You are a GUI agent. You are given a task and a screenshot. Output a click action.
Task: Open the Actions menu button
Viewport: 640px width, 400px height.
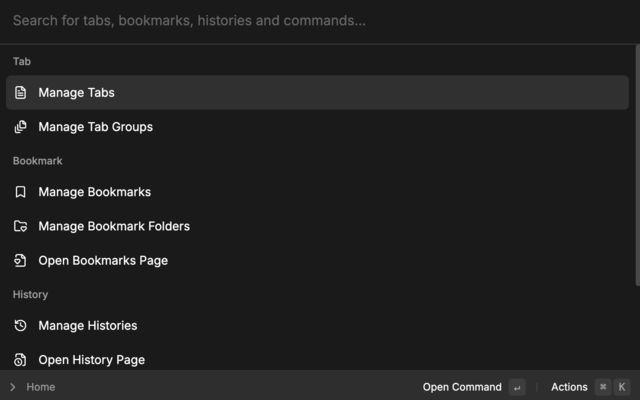click(569, 387)
